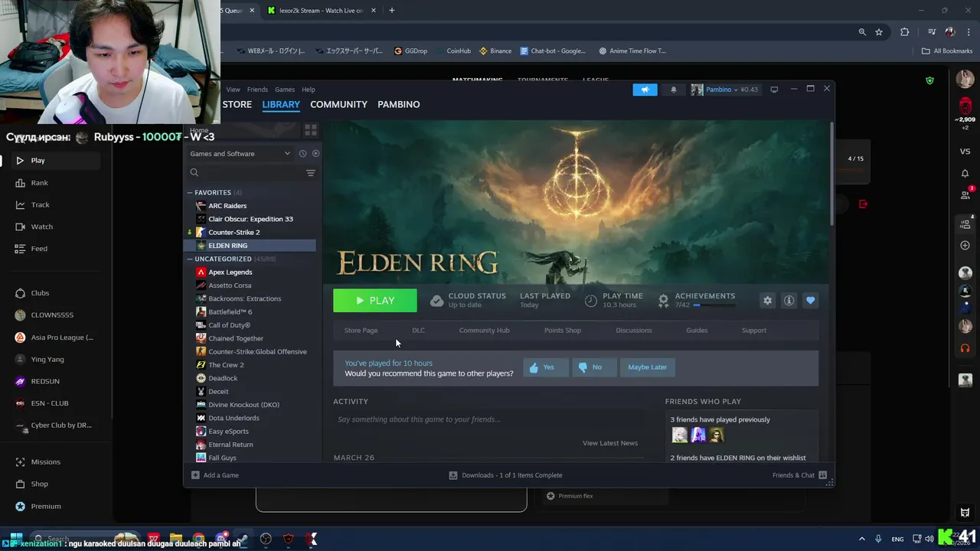Go to the STORE tab
980x551 pixels.
tap(237, 104)
